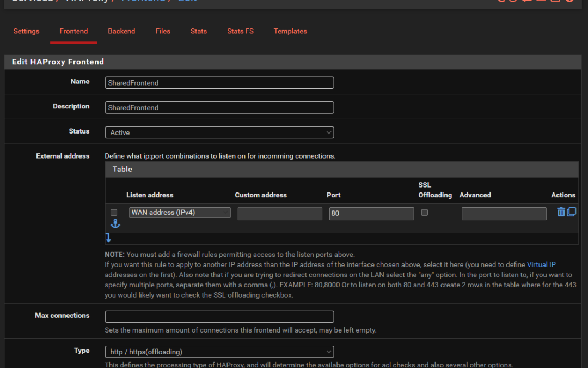This screenshot has height=368, width=588.
Task: Click the empty Custom address input
Action: coord(280,214)
